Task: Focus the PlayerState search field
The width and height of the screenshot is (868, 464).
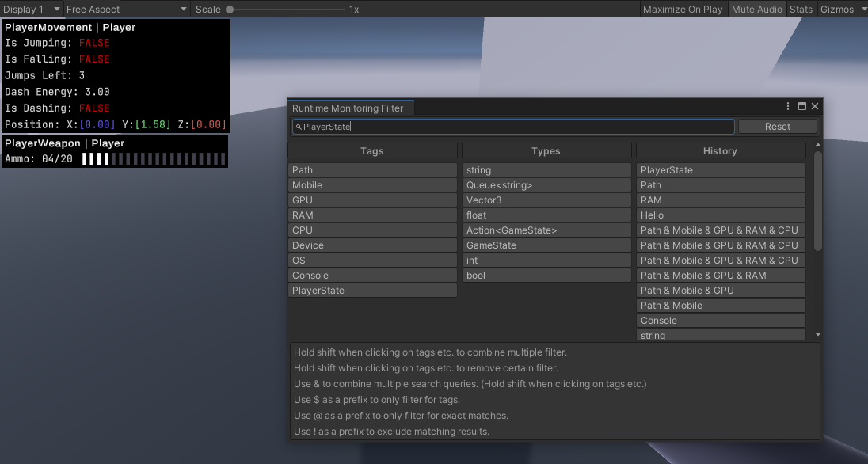Action: click(x=513, y=127)
